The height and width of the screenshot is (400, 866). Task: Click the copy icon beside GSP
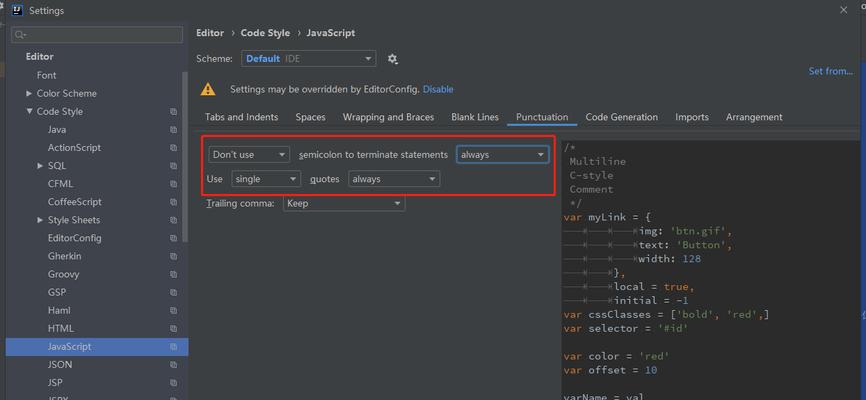pyautogui.click(x=173, y=292)
